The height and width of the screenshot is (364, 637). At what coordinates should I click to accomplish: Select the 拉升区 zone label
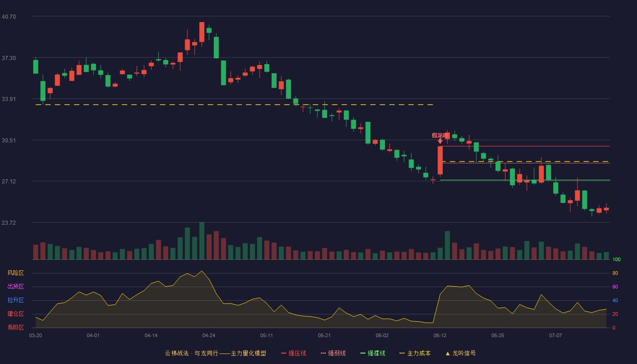pos(15,300)
